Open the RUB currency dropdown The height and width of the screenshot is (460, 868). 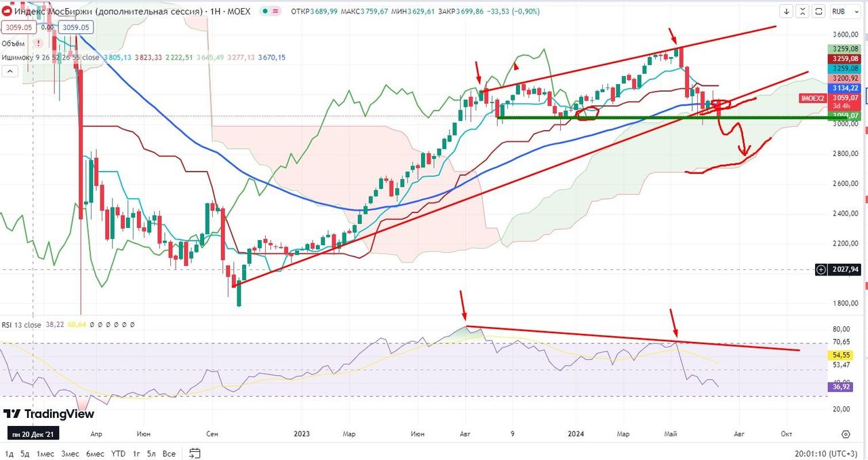pos(842,12)
